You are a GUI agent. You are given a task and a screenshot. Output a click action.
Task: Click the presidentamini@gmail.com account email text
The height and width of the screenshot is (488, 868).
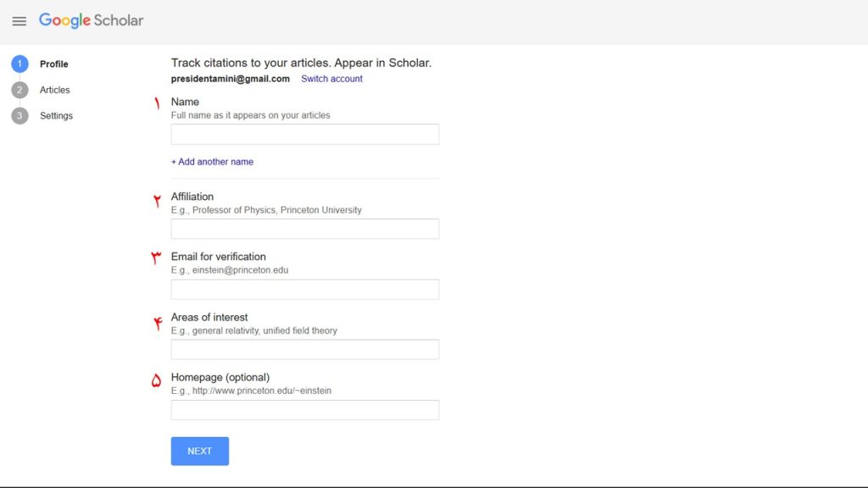pos(231,79)
